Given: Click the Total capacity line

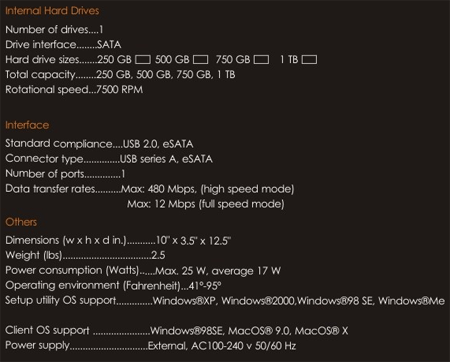Looking at the screenshot, I should point(120,74).
